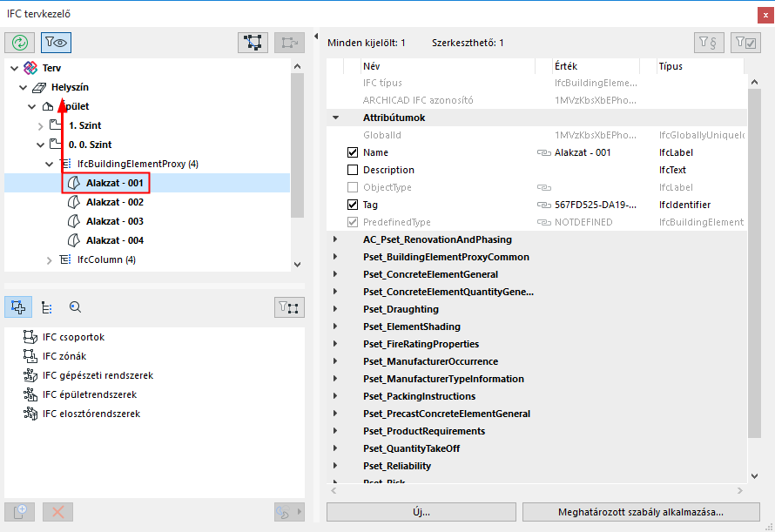This screenshot has height=532, width=775.
Task: Click the green refresh icon button
Action: point(20,42)
